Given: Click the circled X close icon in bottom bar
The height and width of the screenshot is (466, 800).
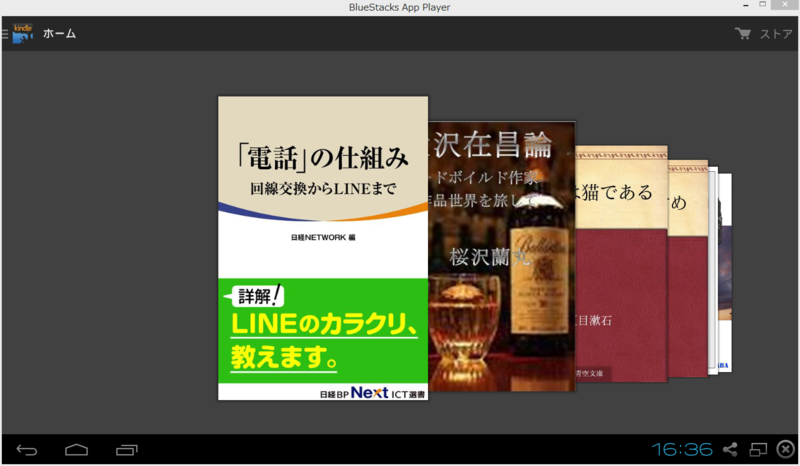Looking at the screenshot, I should 785,449.
